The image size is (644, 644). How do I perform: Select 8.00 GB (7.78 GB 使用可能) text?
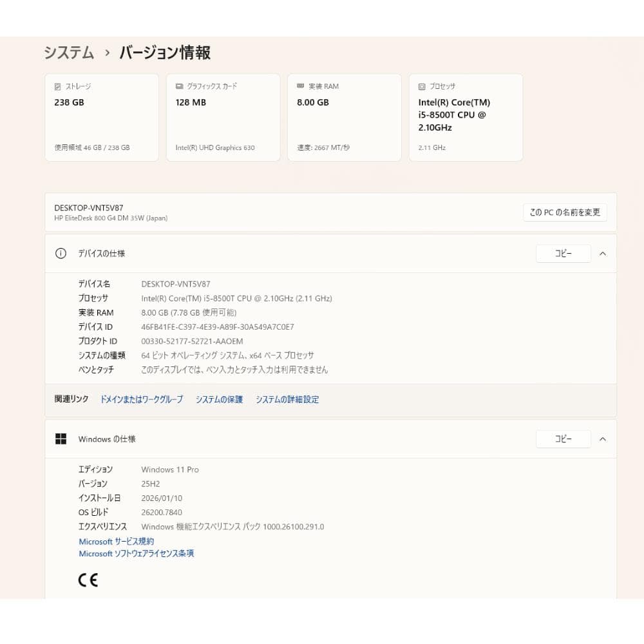(189, 312)
